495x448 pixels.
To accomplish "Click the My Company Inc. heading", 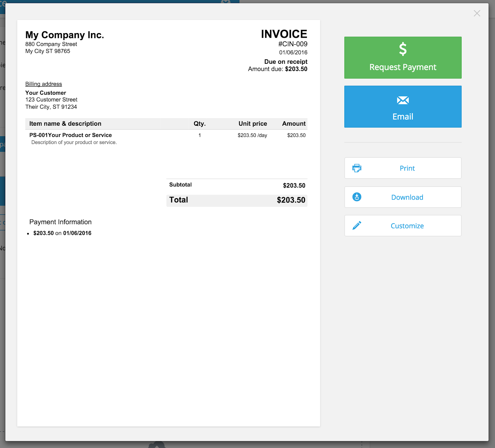I will click(x=65, y=35).
